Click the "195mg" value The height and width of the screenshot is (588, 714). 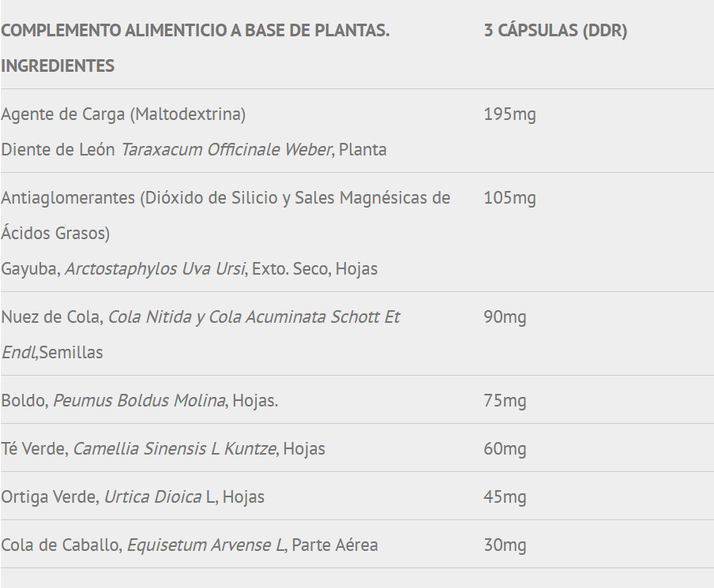click(x=509, y=114)
